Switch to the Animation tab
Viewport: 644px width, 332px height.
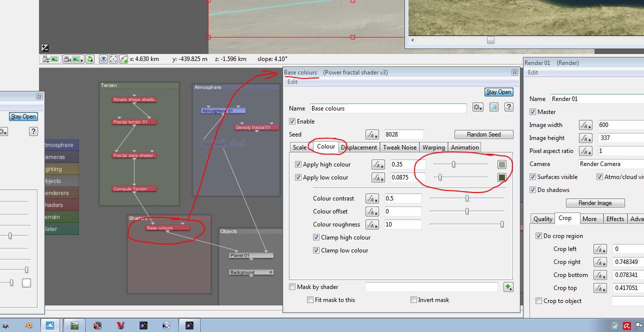464,147
